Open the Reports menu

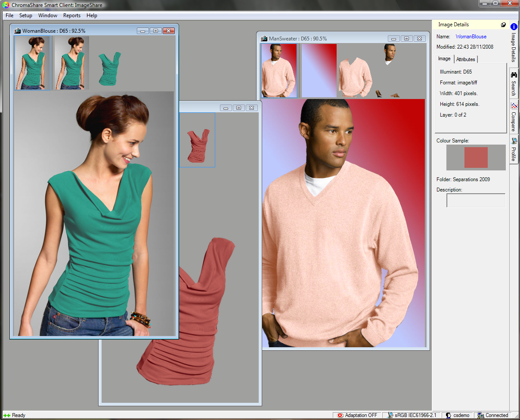pyautogui.click(x=72, y=15)
